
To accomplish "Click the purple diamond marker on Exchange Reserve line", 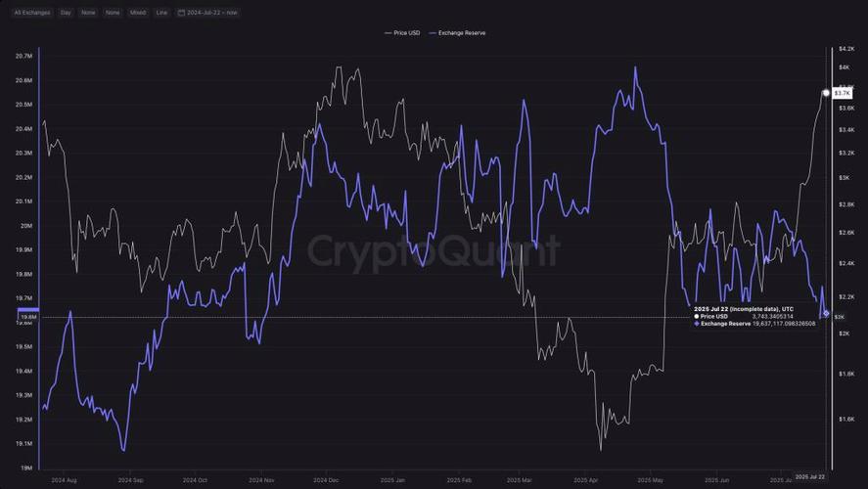I will 826,314.
